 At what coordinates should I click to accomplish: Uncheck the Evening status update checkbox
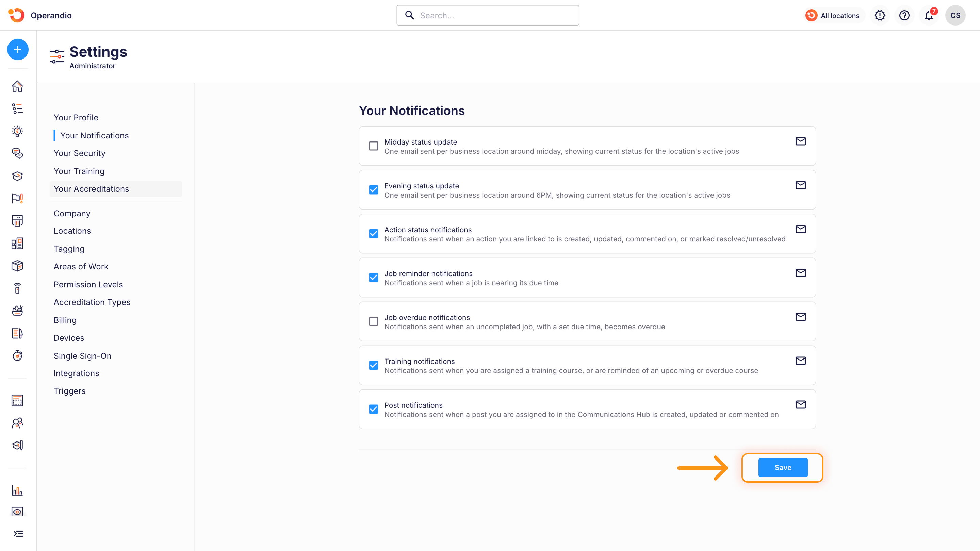[374, 190]
